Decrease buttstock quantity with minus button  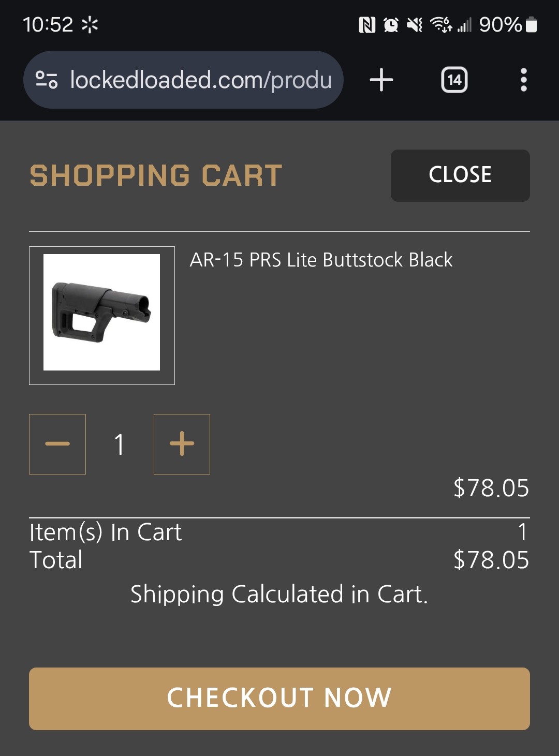coord(57,444)
